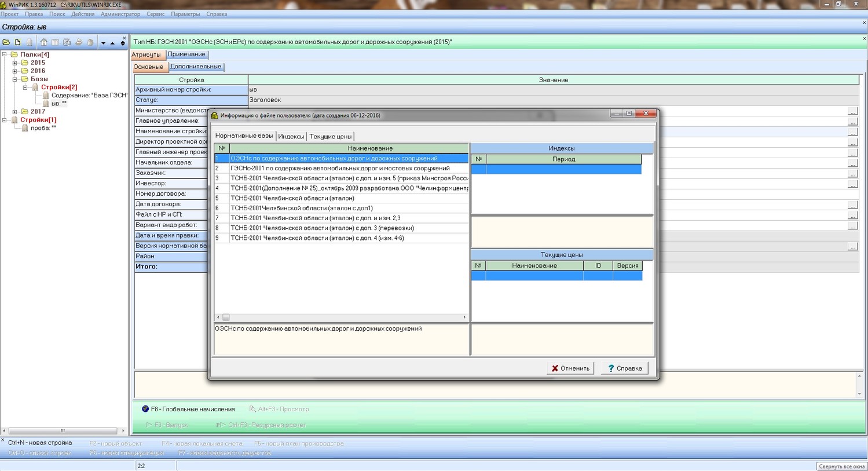Image resolution: width=868 pixels, height=471 pixels.
Task: Select the проба tree item
Action: point(43,128)
